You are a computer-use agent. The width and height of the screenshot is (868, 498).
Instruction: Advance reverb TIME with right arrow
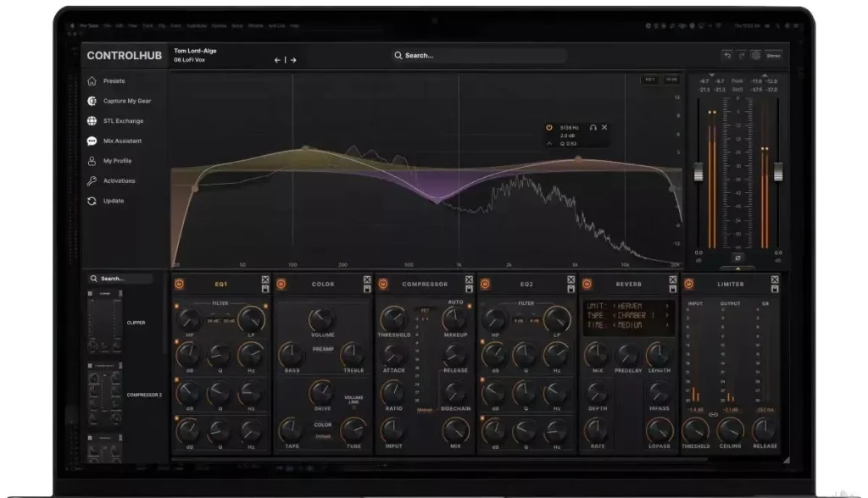(667, 327)
